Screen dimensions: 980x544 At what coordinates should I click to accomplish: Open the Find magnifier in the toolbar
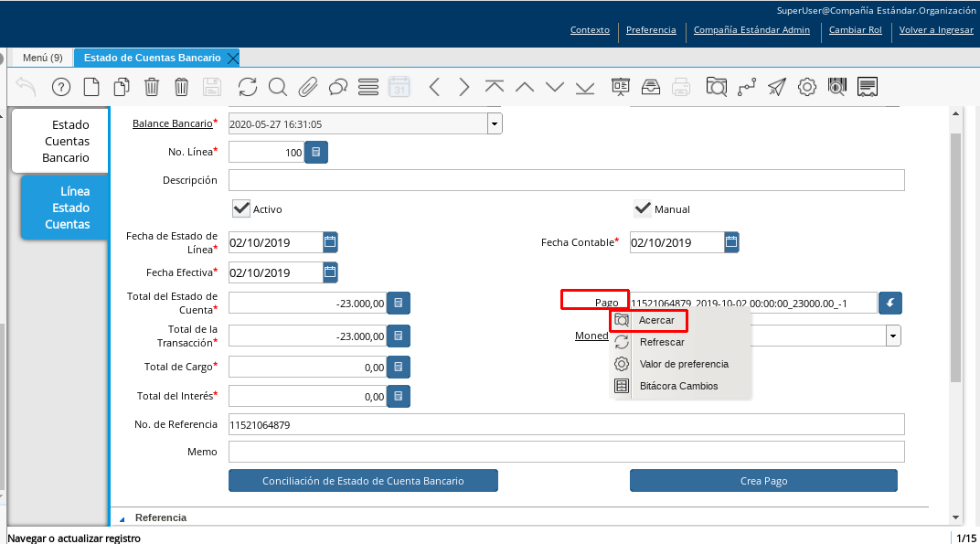278,87
